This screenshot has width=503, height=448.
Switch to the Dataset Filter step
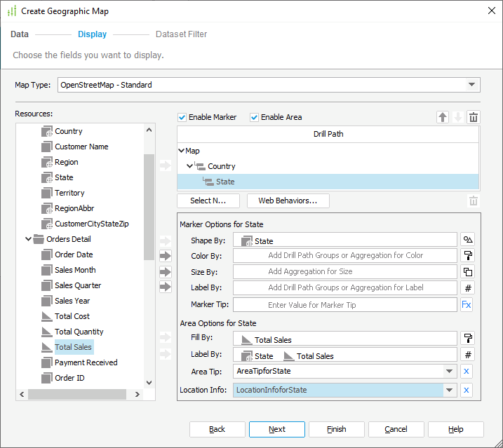[x=181, y=34]
